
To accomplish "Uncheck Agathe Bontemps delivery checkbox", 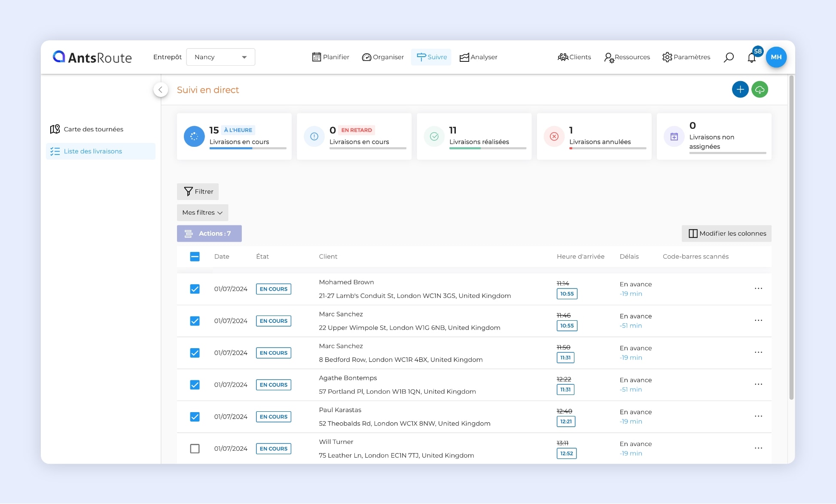I will (x=195, y=385).
